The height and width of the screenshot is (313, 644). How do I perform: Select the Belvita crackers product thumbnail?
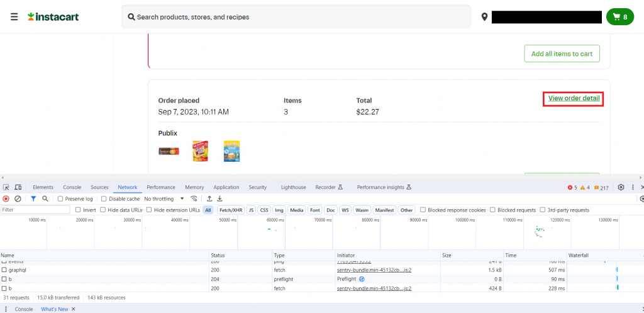pos(169,151)
